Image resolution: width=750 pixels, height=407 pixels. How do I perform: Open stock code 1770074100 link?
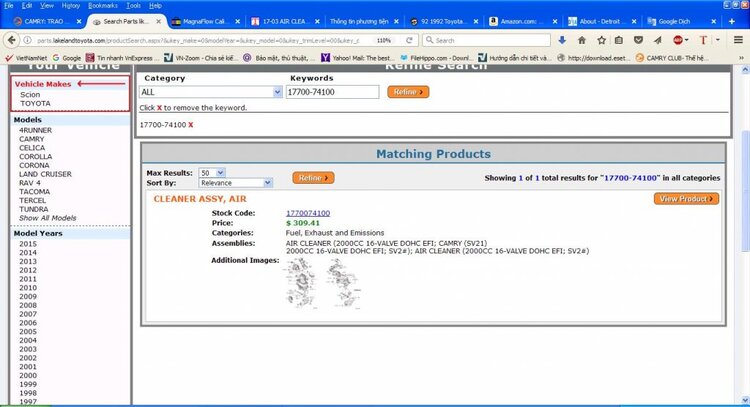(x=308, y=213)
